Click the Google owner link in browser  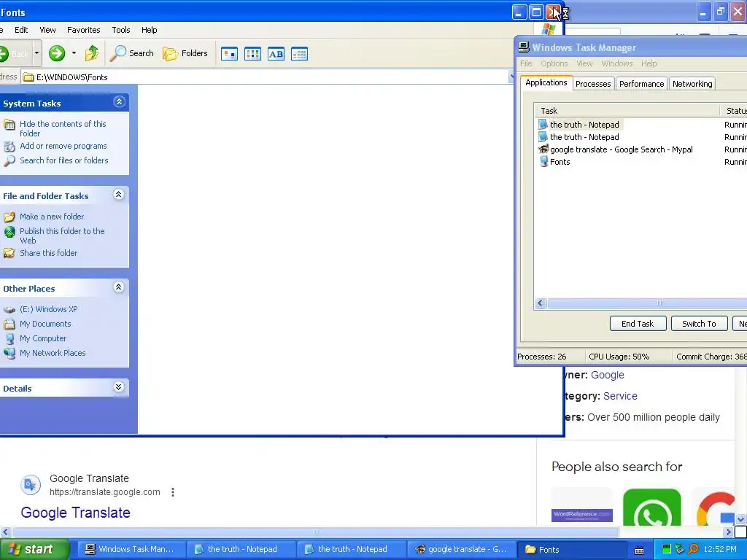[x=608, y=376]
